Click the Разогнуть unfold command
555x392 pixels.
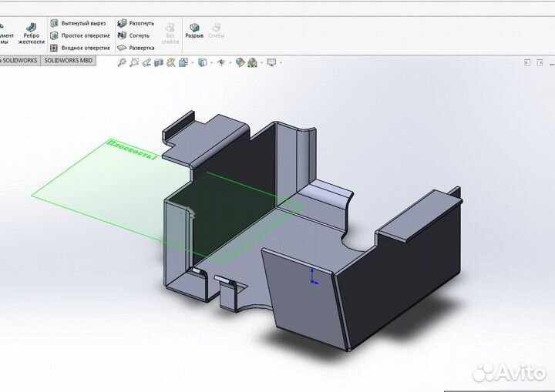click(136, 23)
